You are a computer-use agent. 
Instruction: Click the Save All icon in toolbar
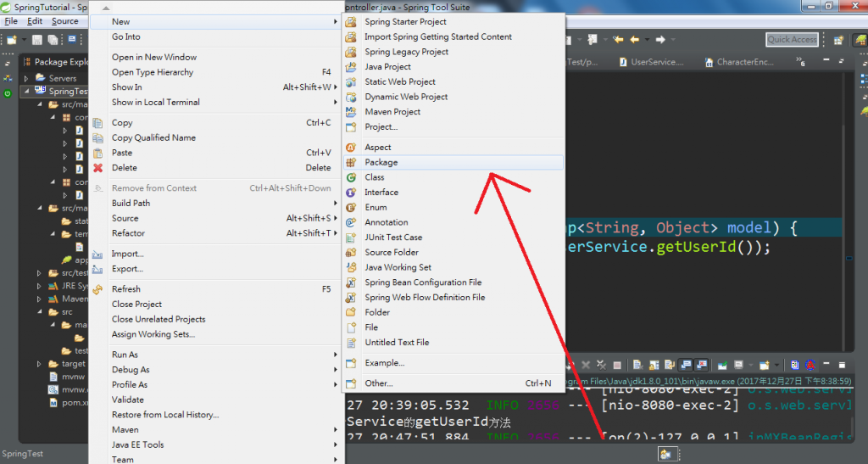coord(53,40)
